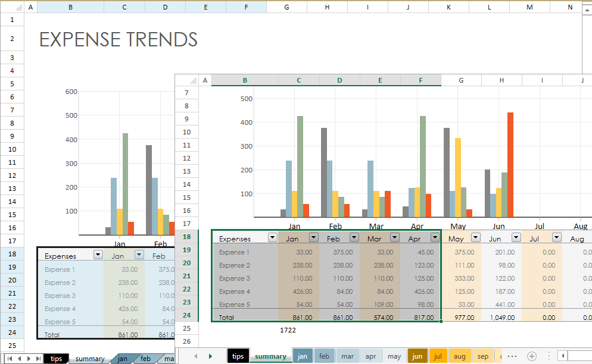Viewport: 592px width, 364px height.
Task: Jump to first sheet using navigation arrow
Action: 9,359
